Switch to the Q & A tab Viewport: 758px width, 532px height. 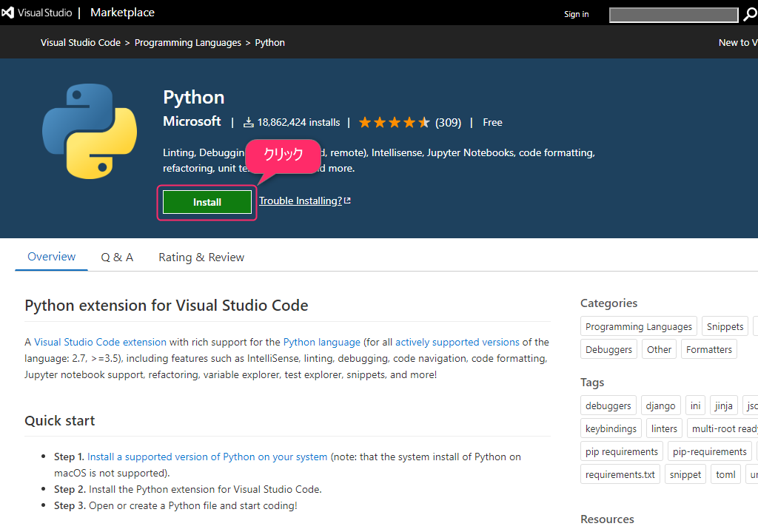[x=117, y=257]
